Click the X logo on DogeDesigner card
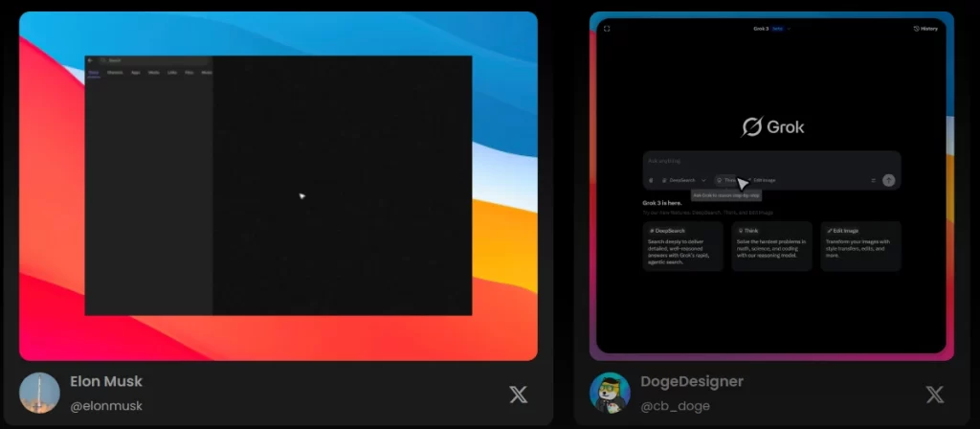 click(935, 395)
